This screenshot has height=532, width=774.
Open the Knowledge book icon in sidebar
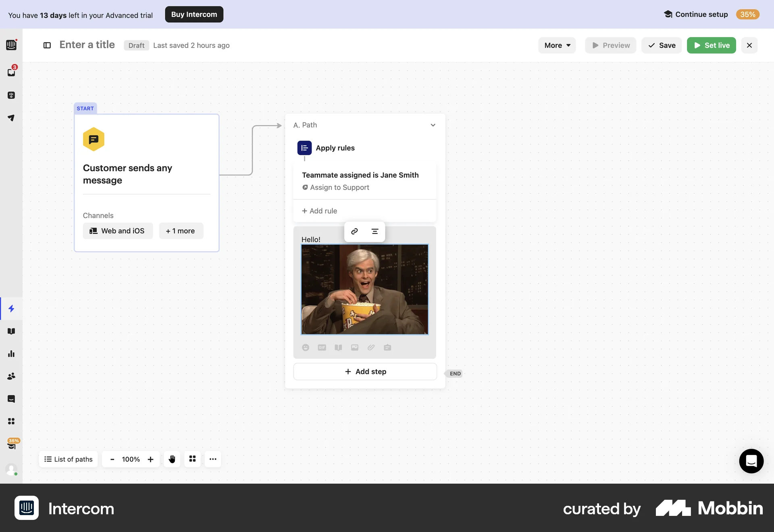[x=11, y=331]
